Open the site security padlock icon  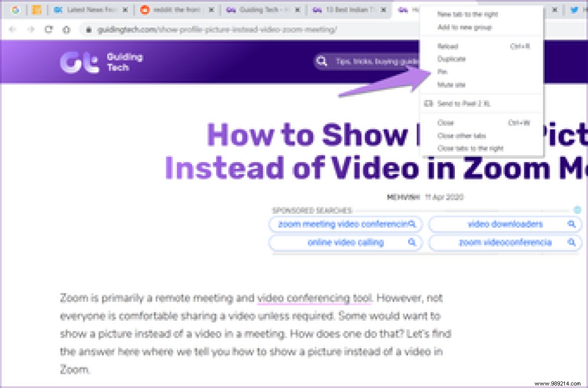pos(88,30)
